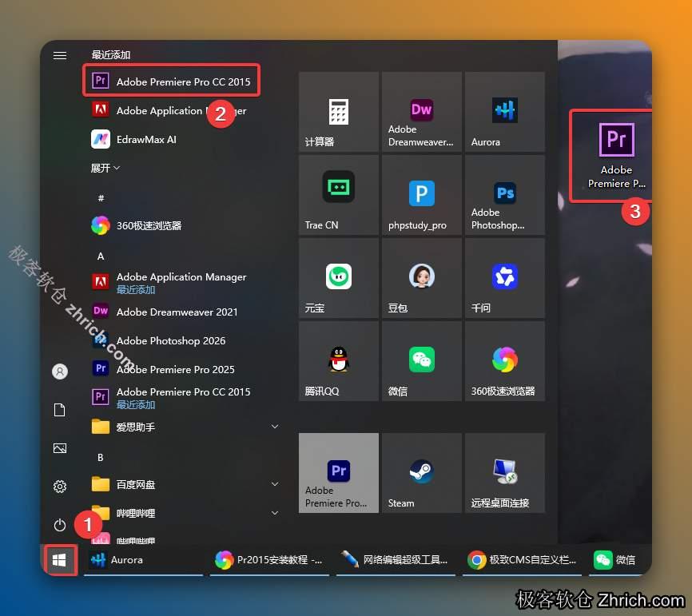Expand the start menu hamburger menu
Image resolution: width=692 pixels, height=616 pixels.
click(x=60, y=55)
